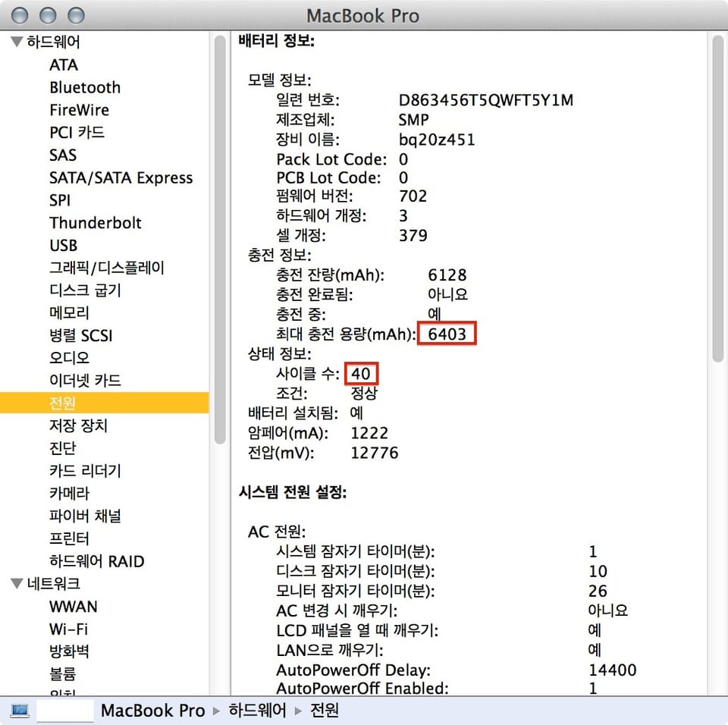Screen dimensions: 728x725
Task: Click MacBook Pro in the breadcrumb path
Action: [x=152, y=711]
